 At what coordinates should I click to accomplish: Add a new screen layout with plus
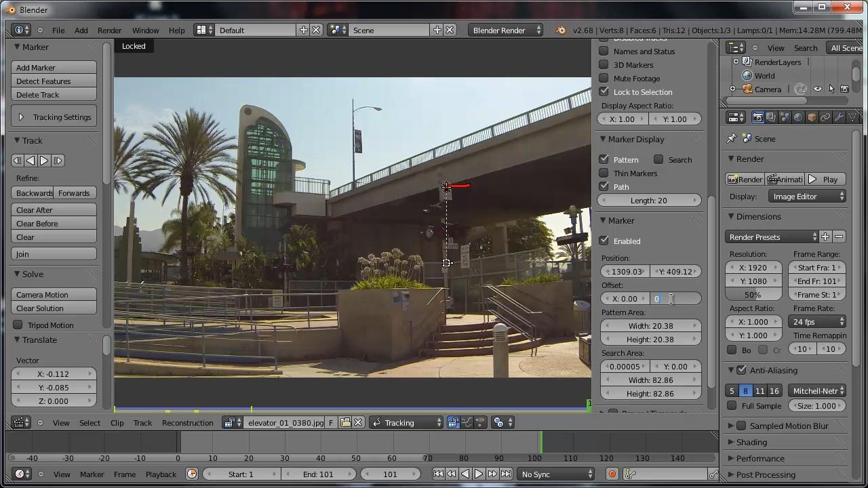pos(304,30)
